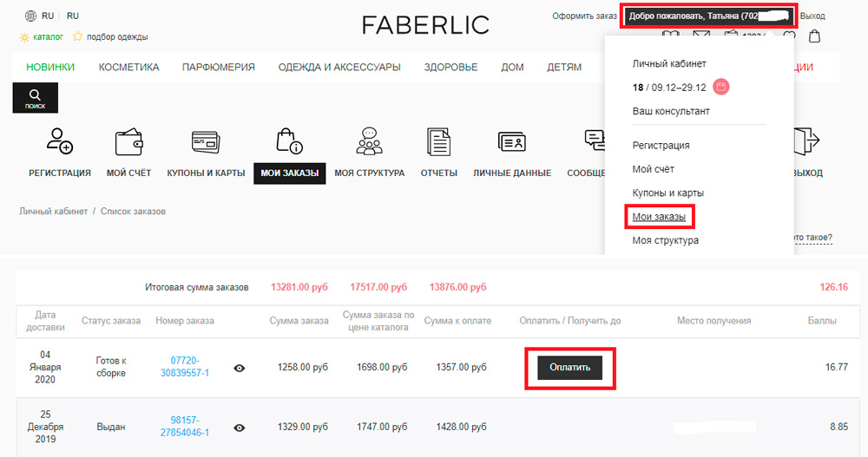
Task: Click the second RU region label
Action: point(73,16)
